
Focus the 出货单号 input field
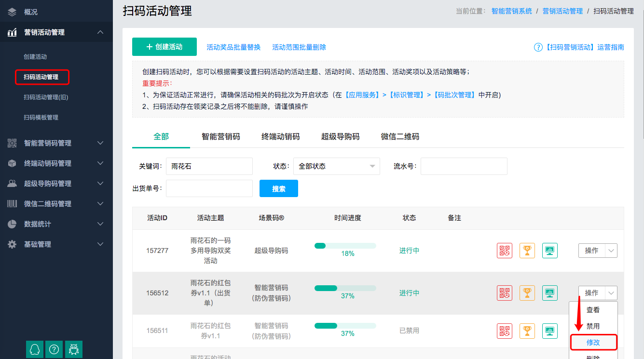click(x=209, y=188)
